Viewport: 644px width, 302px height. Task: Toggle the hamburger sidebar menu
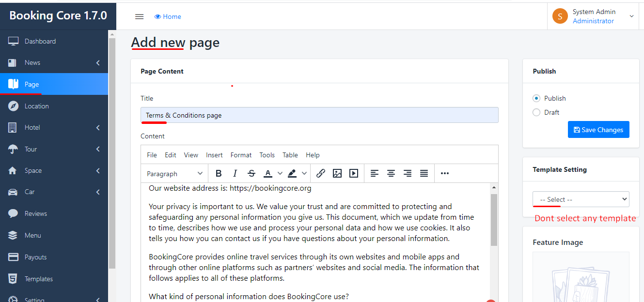pos(140,16)
